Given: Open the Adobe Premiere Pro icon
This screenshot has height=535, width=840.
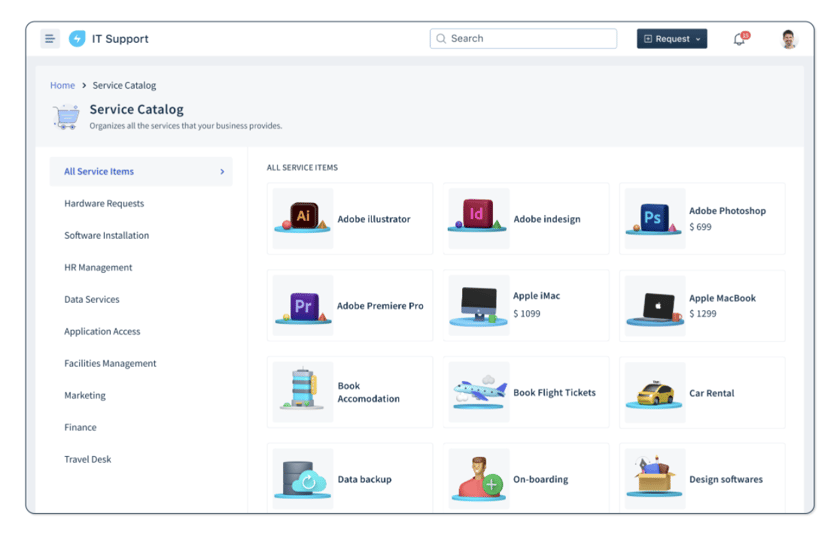Looking at the screenshot, I should coord(303,305).
